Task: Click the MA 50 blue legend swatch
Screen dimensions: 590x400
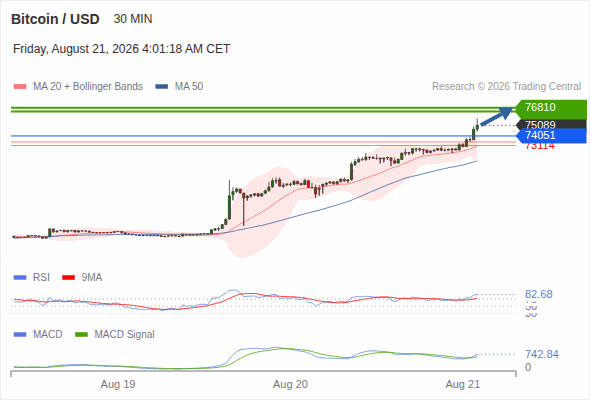Action: coord(162,87)
